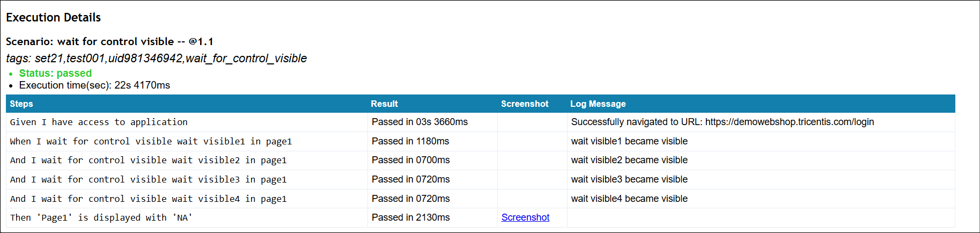Viewport: 980px width, 233px height.
Task: Select the 'wait visible1 in page1' step cell
Action: coord(151,142)
